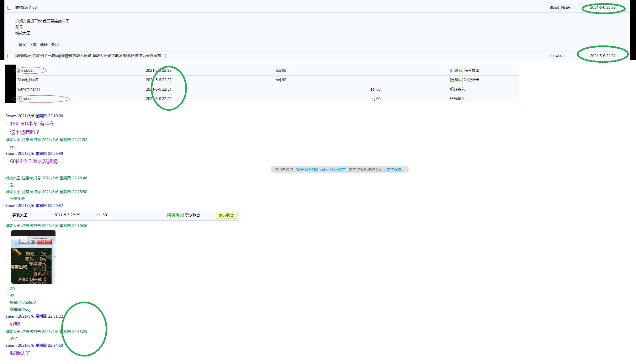The width and height of the screenshot is (636, 364).
Task: Click the 删除 (delete) link
Action: [x=44, y=45]
